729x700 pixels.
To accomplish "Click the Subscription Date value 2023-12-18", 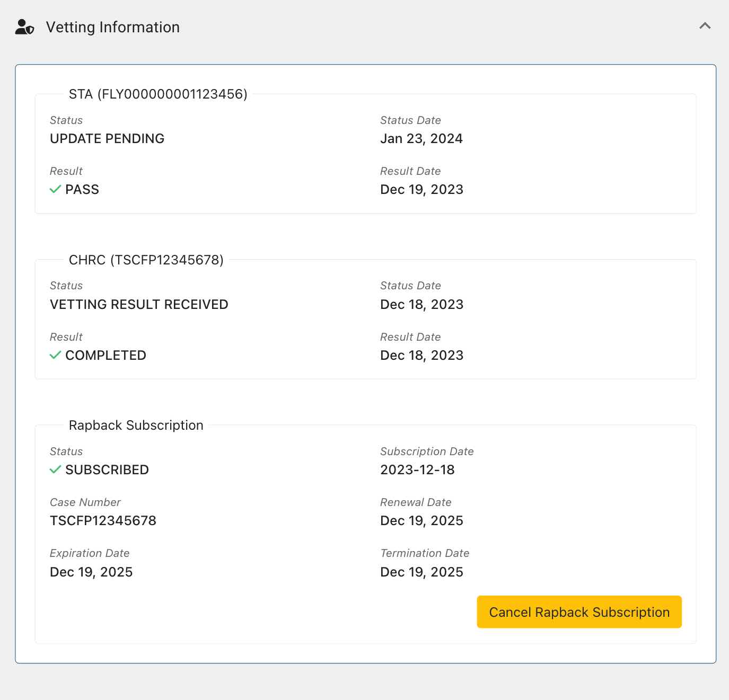I will (417, 470).
